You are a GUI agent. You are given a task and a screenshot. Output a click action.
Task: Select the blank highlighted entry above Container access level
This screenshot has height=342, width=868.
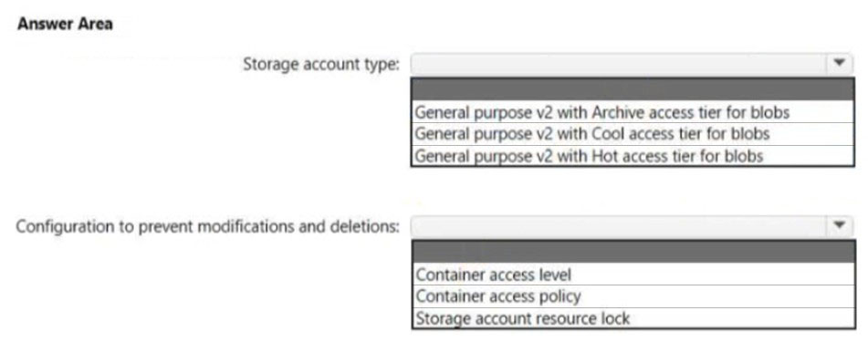(633, 252)
